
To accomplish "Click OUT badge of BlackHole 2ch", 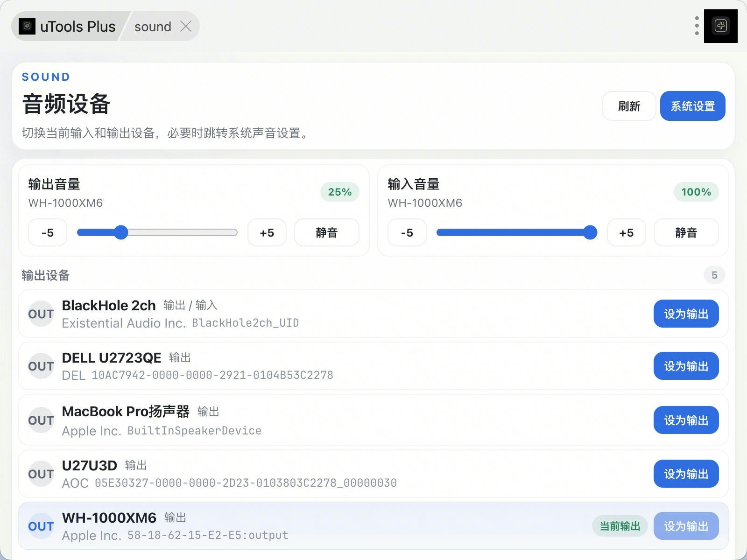I will point(41,314).
